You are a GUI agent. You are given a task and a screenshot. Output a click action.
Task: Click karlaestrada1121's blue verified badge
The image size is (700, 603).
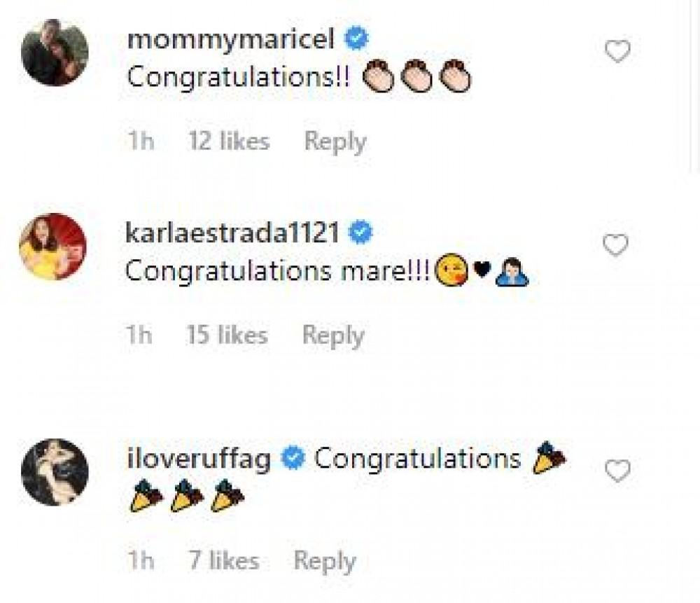360,233
